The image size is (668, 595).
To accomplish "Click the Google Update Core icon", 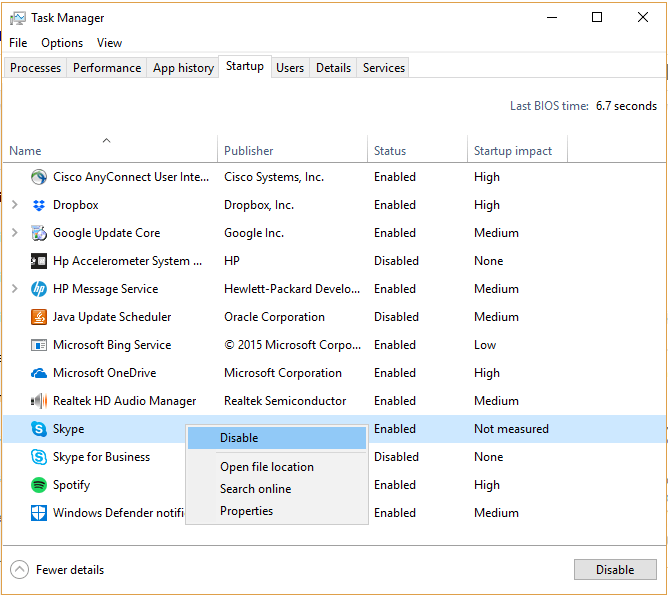I will [39, 233].
